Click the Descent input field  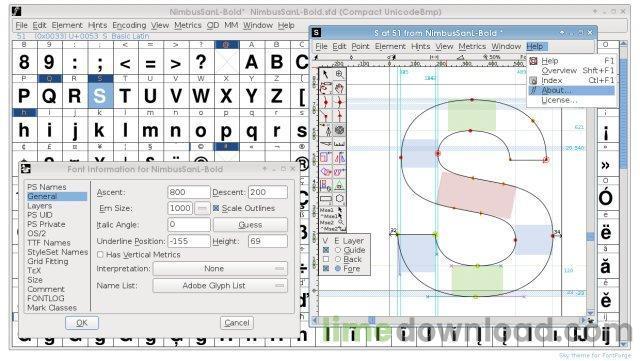(x=267, y=192)
